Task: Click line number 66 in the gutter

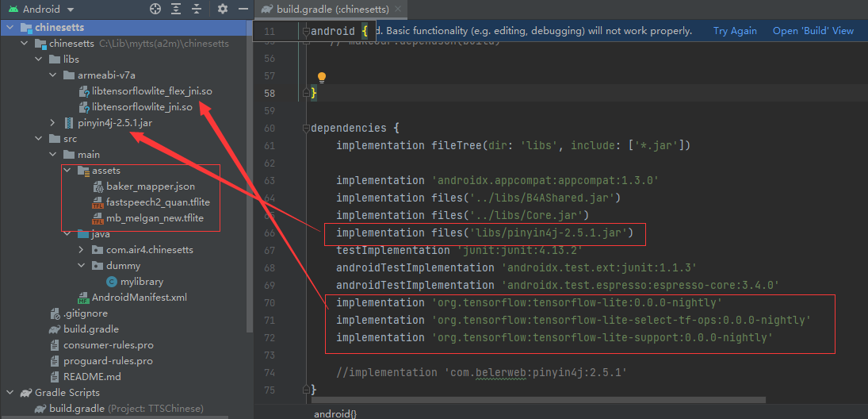Action: pos(269,233)
